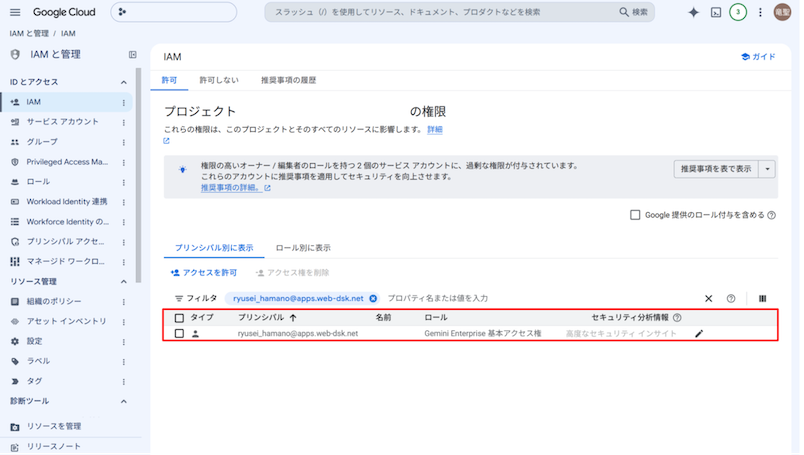Click the IAM と管理 breadcrumb link
The image size is (804, 455).
pos(29,33)
